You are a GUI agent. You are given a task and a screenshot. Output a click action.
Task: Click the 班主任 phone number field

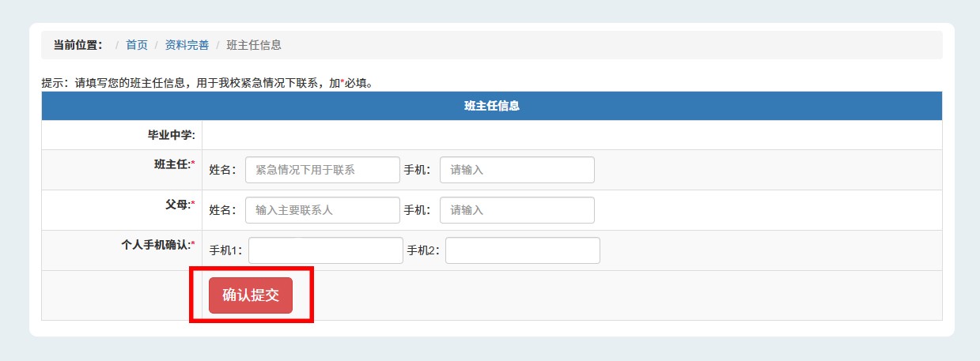coord(516,170)
